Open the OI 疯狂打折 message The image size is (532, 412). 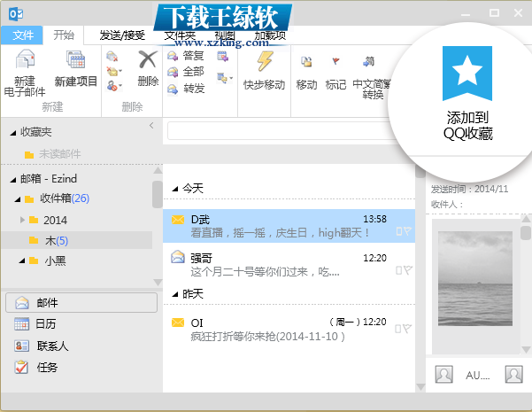click(289, 329)
